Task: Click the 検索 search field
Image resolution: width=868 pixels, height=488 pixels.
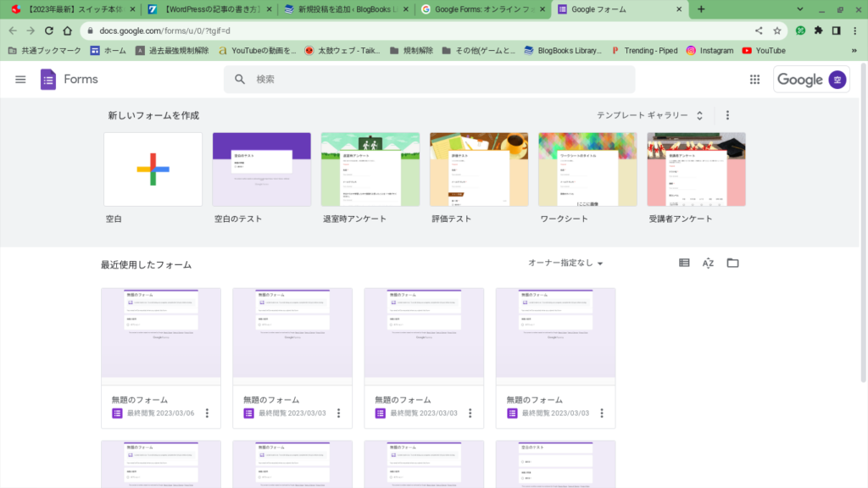Action: 429,80
